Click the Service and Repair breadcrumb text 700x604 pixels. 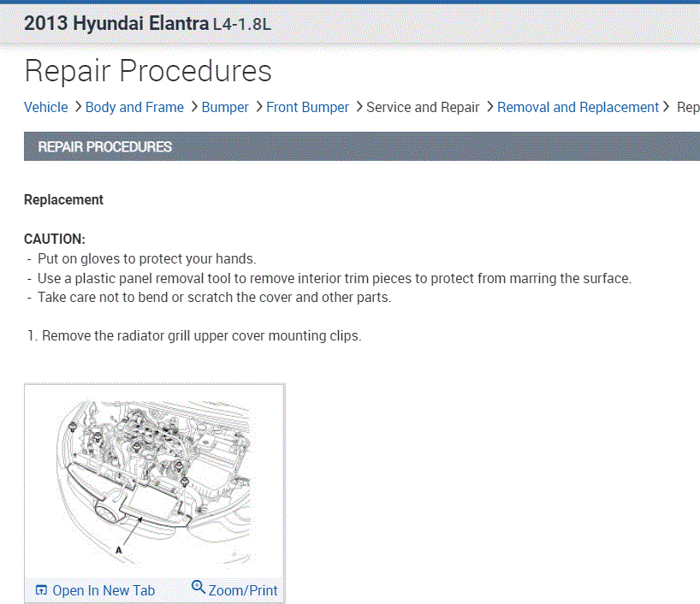(x=423, y=107)
